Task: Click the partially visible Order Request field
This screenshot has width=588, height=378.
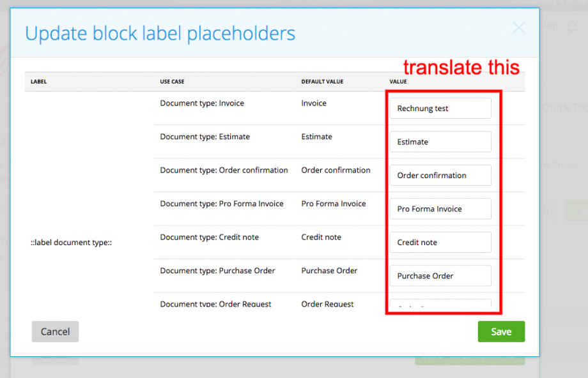Action: [x=440, y=305]
